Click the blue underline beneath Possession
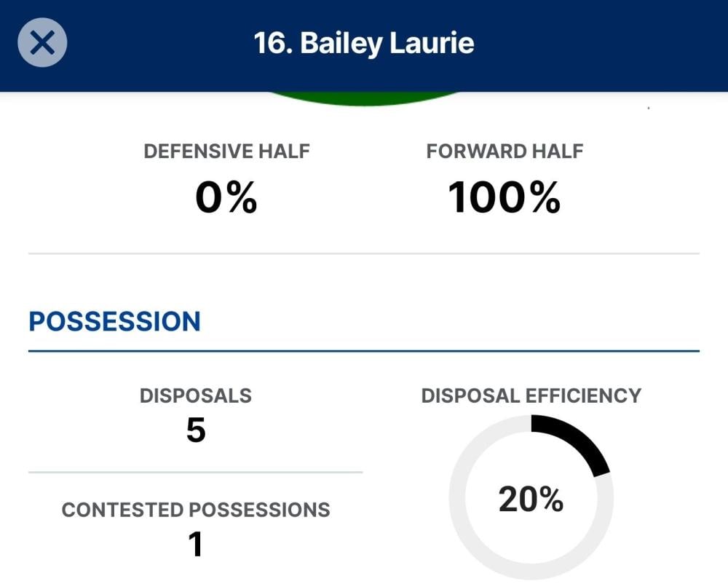 [x=364, y=351]
